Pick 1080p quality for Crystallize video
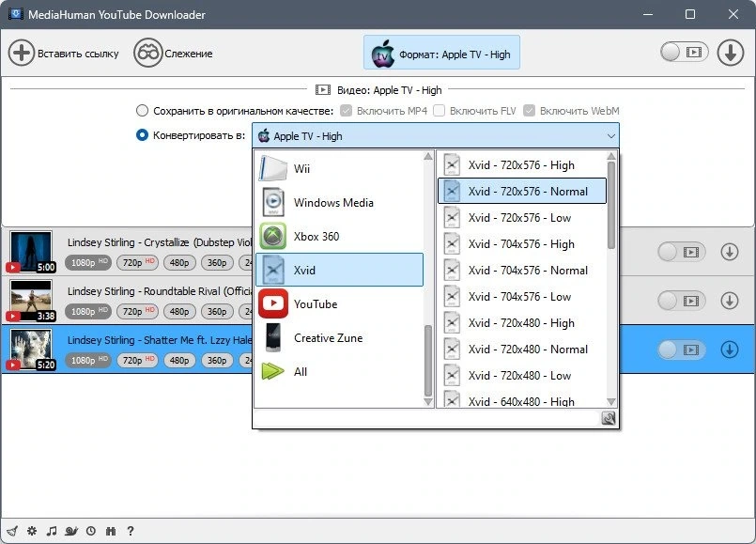Image resolution: width=756 pixels, height=544 pixels. click(x=88, y=262)
